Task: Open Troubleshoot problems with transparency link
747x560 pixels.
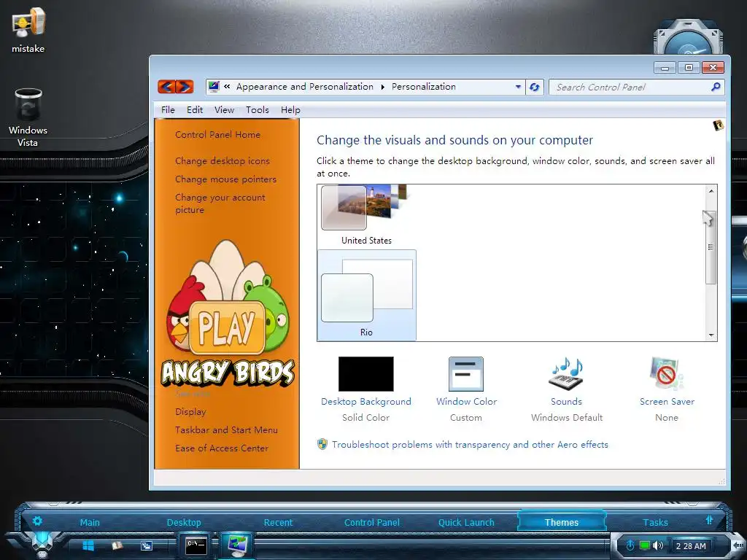Action: [470, 445]
